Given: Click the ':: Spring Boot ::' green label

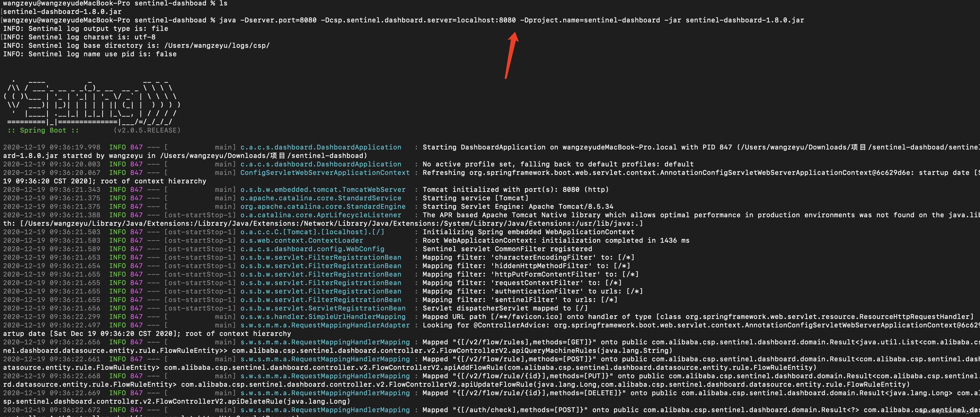Looking at the screenshot, I should [x=43, y=130].
